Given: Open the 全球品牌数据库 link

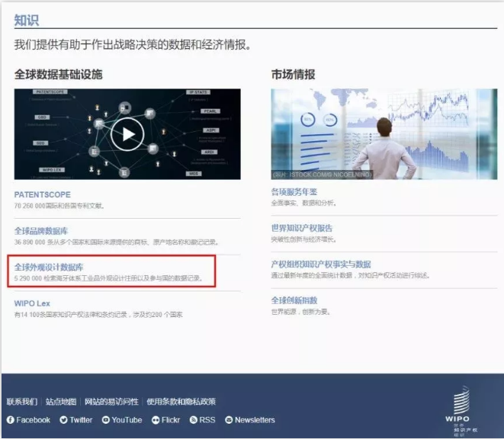Looking at the screenshot, I should click(x=41, y=231).
